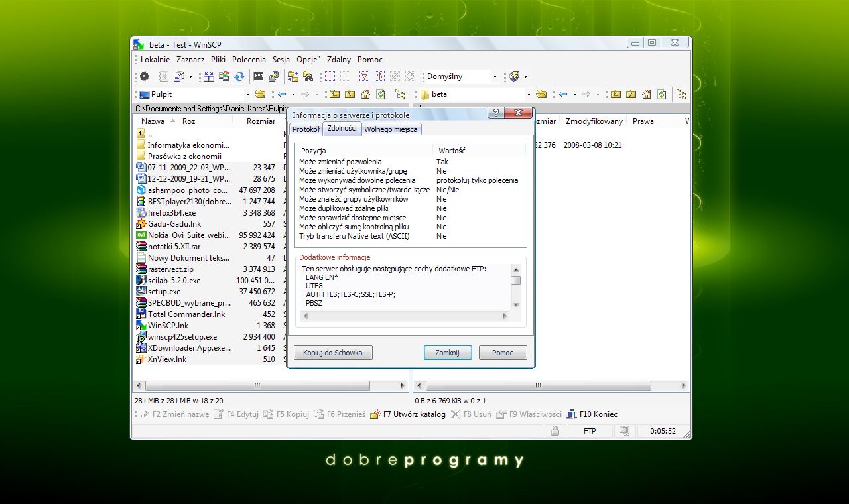Click the Kopiuj do Schowka button

point(333,353)
